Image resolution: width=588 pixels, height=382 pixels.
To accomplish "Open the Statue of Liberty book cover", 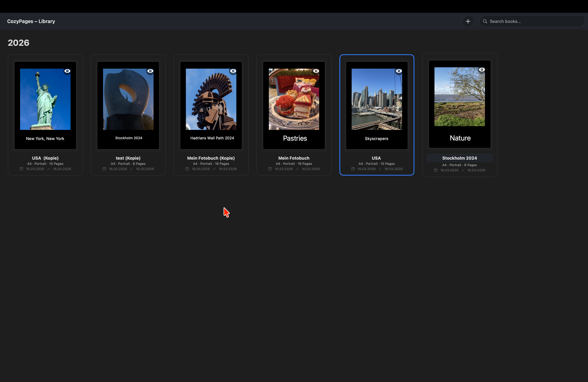I will click(45, 99).
